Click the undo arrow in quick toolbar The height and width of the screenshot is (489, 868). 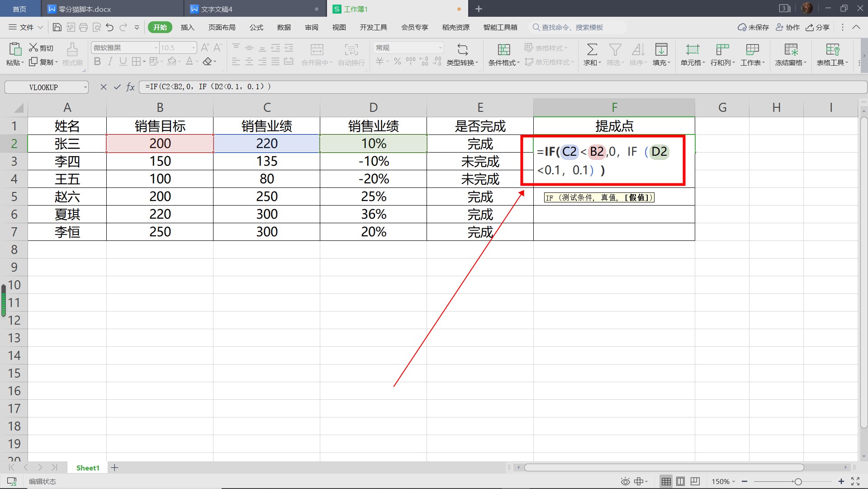109,28
